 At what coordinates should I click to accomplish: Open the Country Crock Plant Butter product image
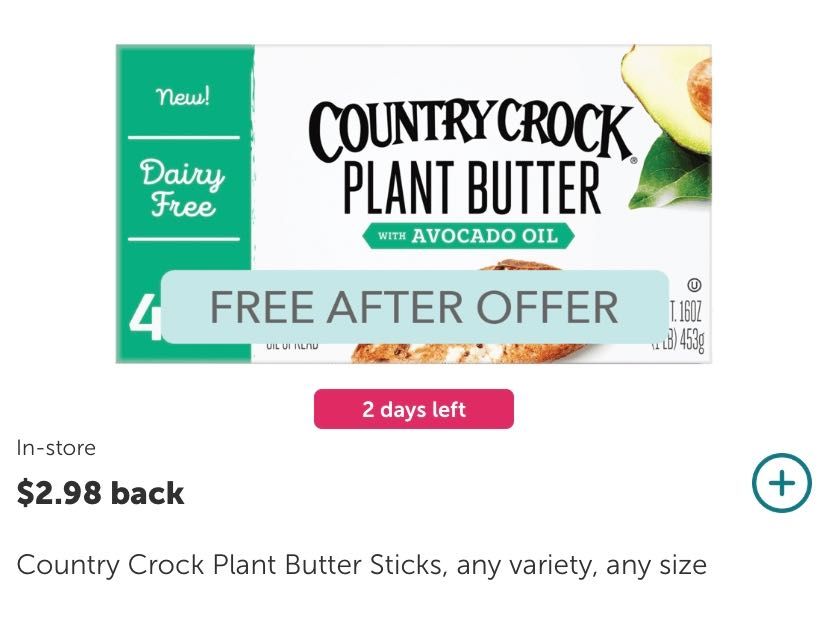pyautogui.click(x=413, y=204)
